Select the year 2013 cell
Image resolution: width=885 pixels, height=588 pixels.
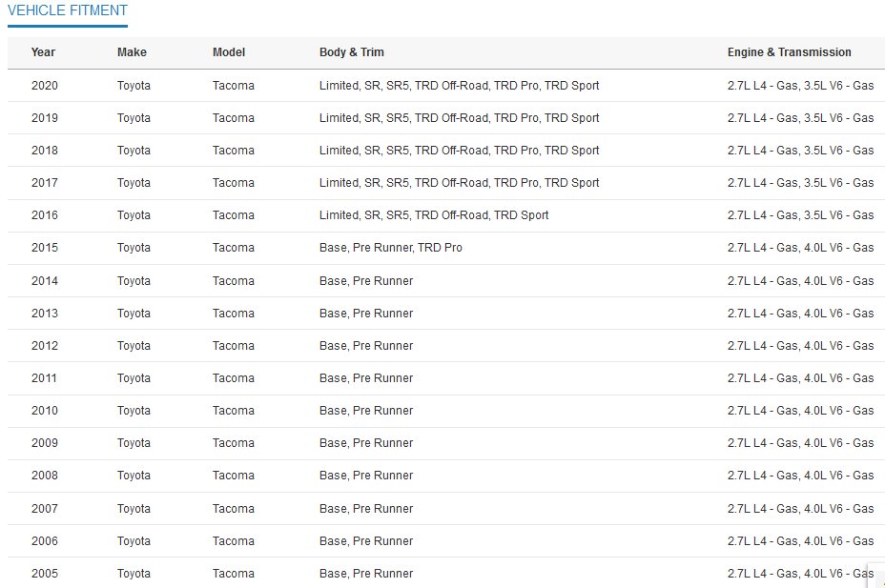point(45,314)
